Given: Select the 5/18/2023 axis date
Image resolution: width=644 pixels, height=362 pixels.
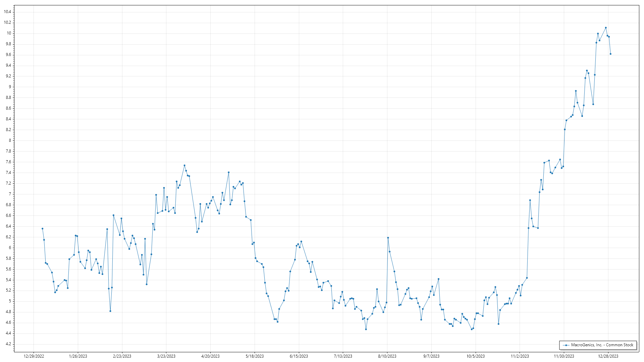Looking at the screenshot, I should click(x=255, y=356).
